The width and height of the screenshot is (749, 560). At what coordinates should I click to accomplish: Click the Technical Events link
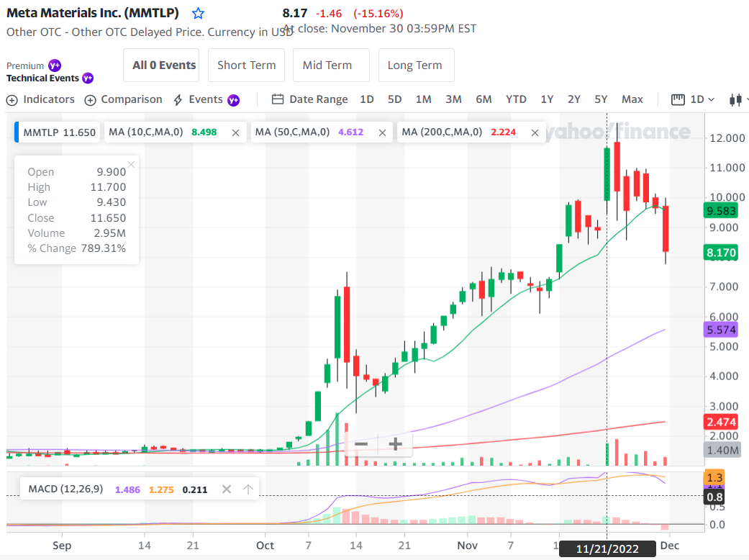[x=42, y=78]
